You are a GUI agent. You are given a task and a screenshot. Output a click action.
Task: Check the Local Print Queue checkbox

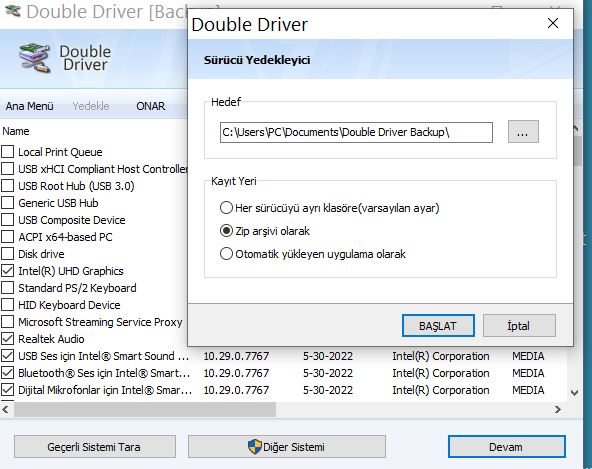pos(8,152)
